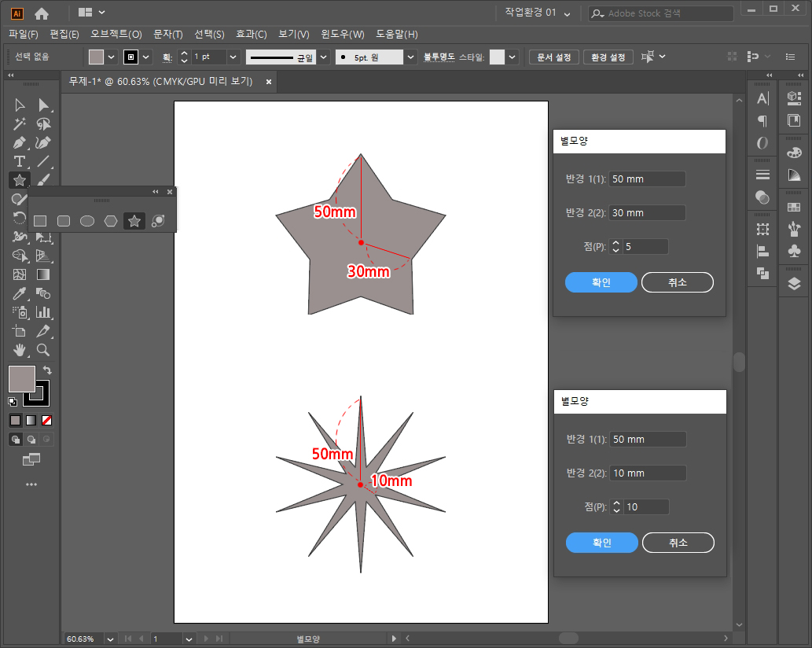Pick the Magic Wand tool
The width and height of the screenshot is (812, 648).
click(x=20, y=123)
